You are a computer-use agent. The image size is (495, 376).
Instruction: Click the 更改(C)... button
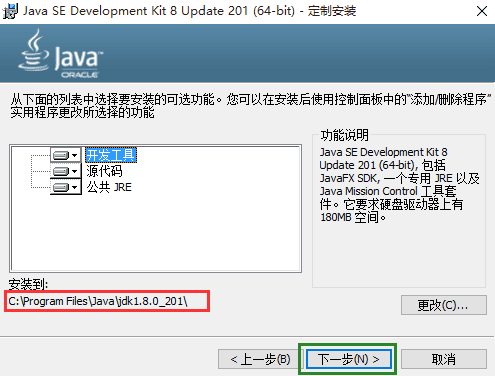click(444, 305)
